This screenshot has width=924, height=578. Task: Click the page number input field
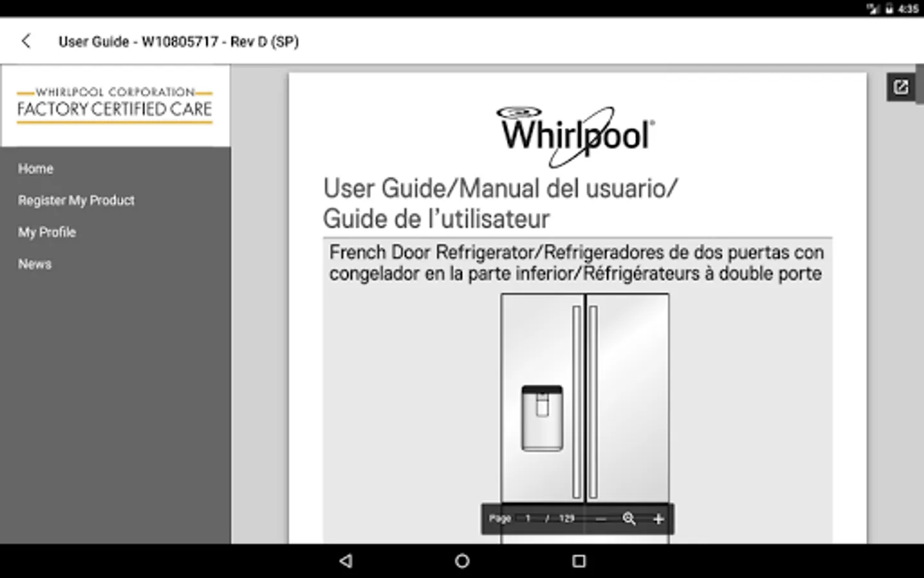[x=528, y=518]
